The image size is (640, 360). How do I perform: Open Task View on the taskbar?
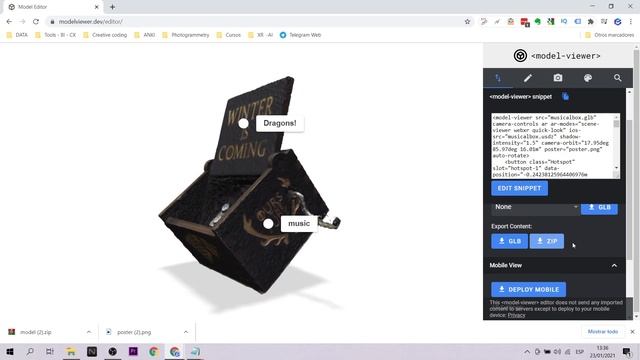[50, 351]
